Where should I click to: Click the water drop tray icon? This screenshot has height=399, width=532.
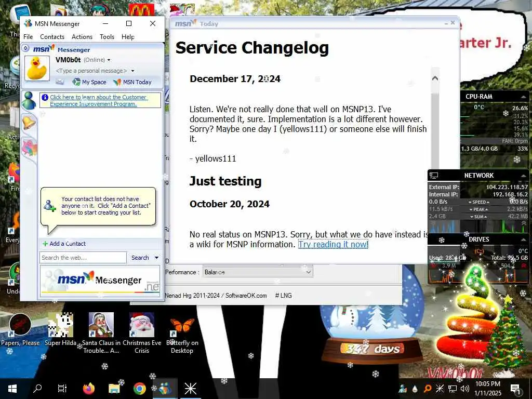point(415,389)
